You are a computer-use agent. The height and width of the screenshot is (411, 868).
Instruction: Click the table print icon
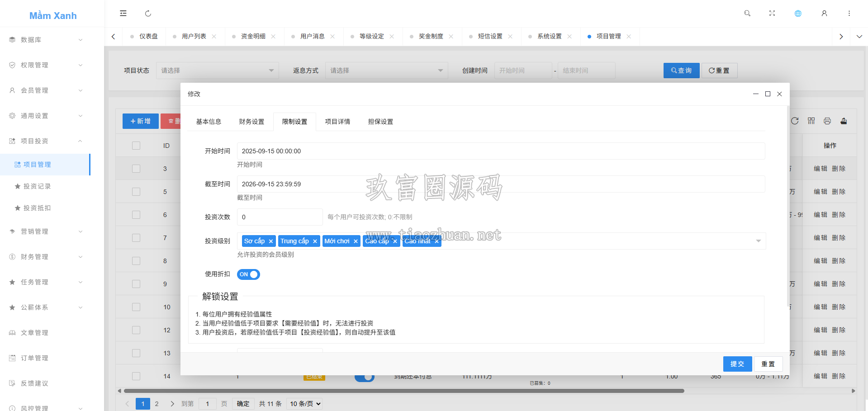pos(827,121)
